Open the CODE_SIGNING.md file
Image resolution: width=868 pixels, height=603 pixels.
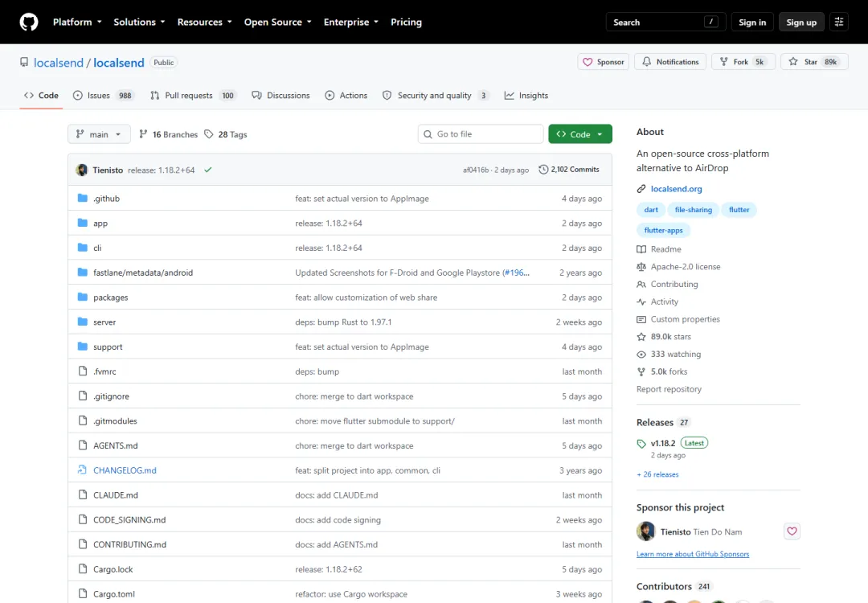point(129,520)
